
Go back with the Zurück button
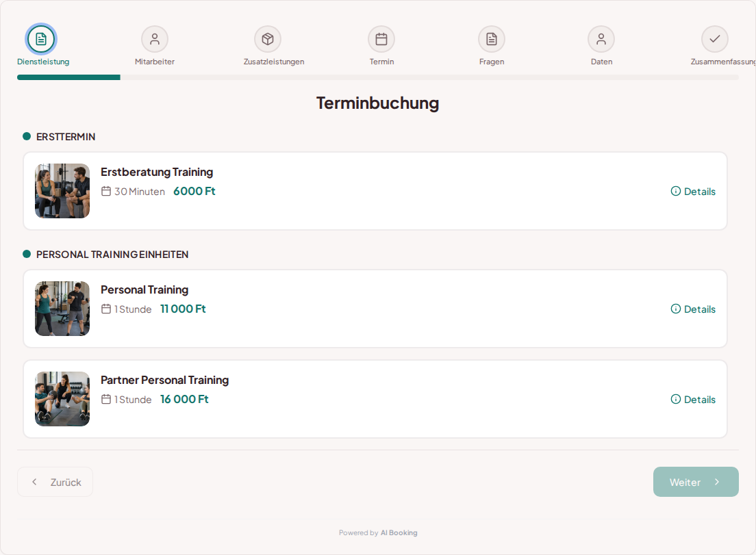pyautogui.click(x=55, y=482)
